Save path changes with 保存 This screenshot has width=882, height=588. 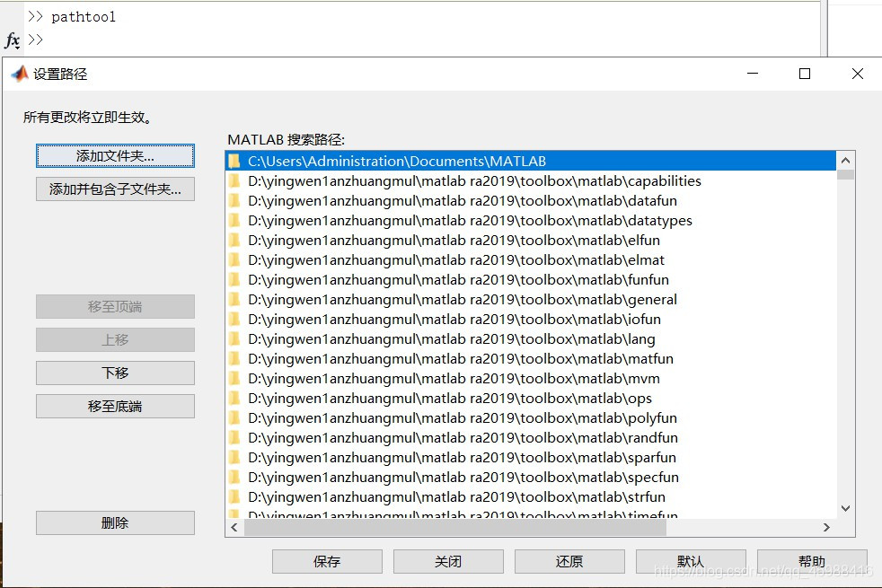(327, 561)
